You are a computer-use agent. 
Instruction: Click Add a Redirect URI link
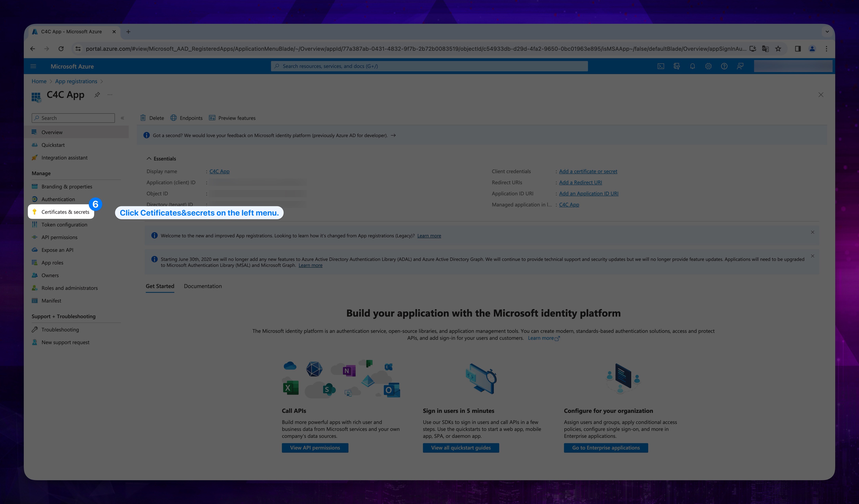[580, 183]
